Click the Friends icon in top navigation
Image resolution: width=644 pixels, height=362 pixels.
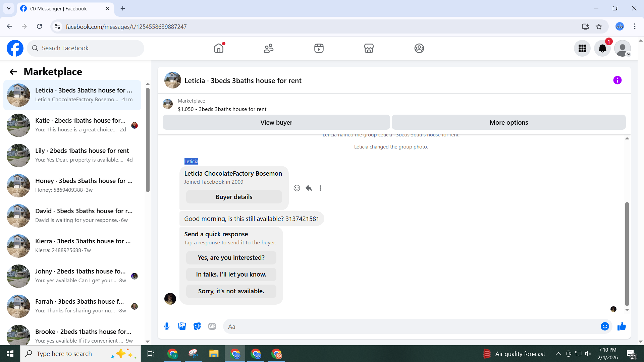(x=268, y=48)
